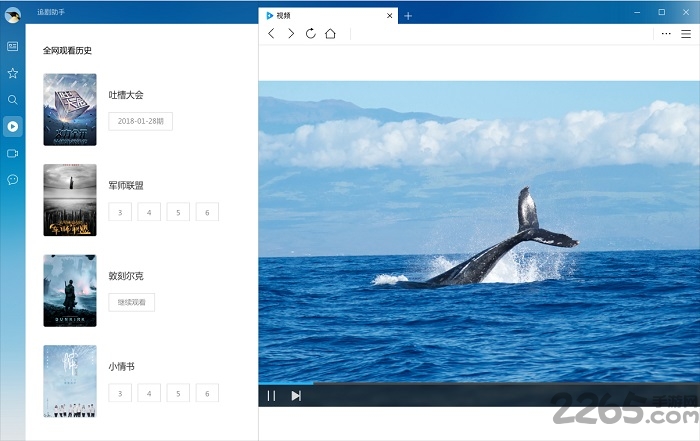Viewport: 700px width, 441px height.
Task: Open the camera sidebar icon
Action: (x=12, y=153)
